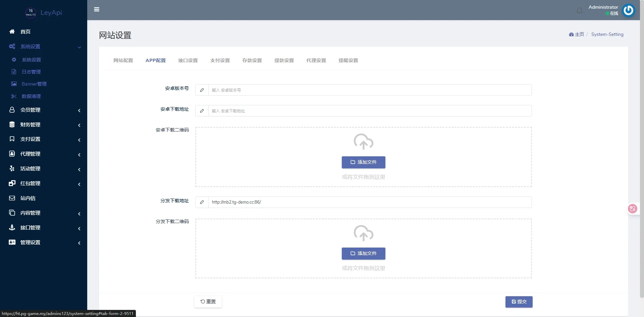Image resolution: width=644 pixels, height=317 pixels.
Task: Click the Administrator power avatar icon
Action: [628, 10]
